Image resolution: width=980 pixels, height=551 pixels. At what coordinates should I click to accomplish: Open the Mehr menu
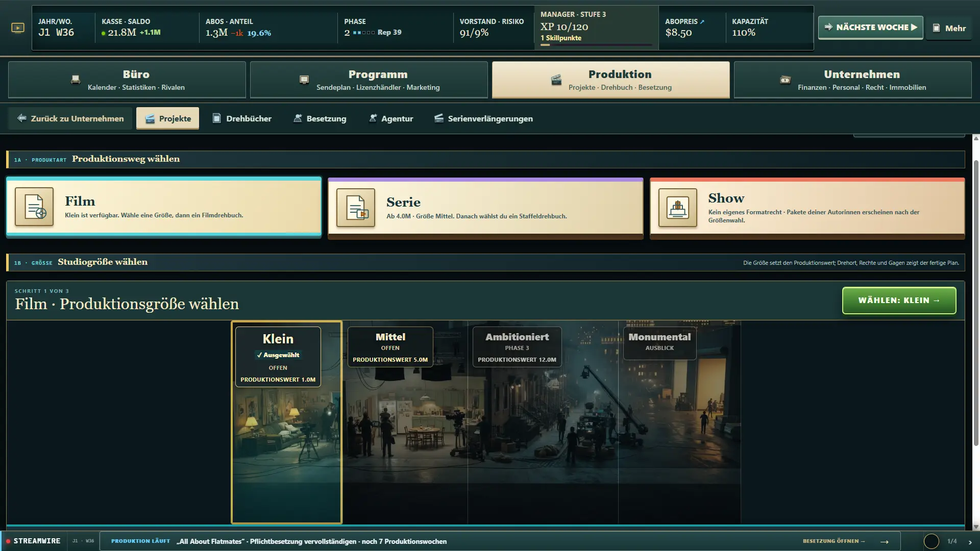click(949, 28)
